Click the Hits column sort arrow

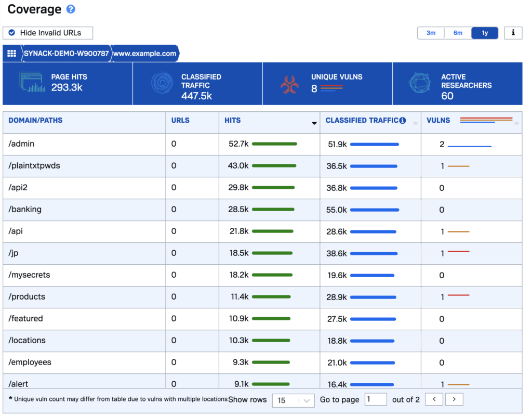pos(314,123)
